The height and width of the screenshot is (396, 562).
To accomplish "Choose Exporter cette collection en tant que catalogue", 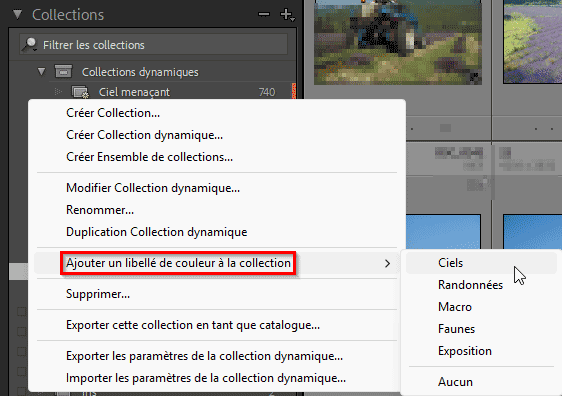I will pyautogui.click(x=193, y=325).
